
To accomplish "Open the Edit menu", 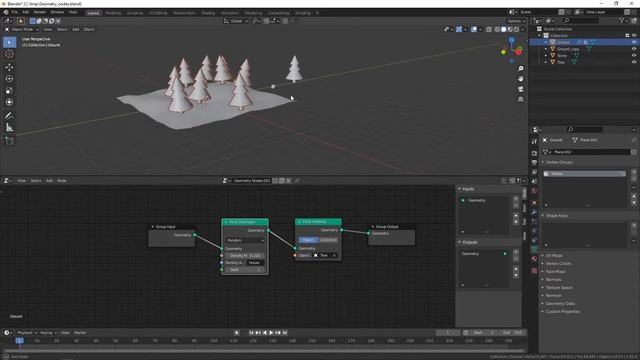I will coord(26,12).
